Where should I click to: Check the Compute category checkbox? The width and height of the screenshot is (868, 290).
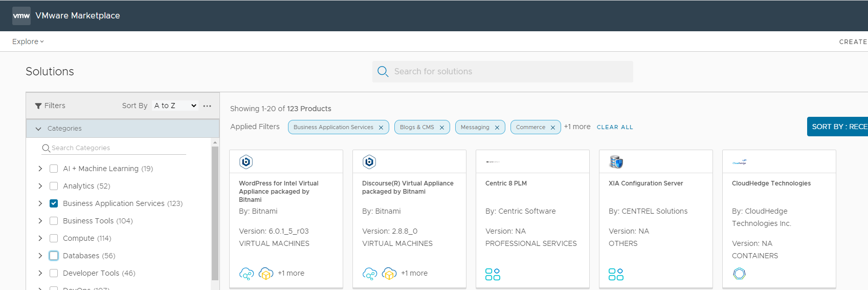point(54,238)
